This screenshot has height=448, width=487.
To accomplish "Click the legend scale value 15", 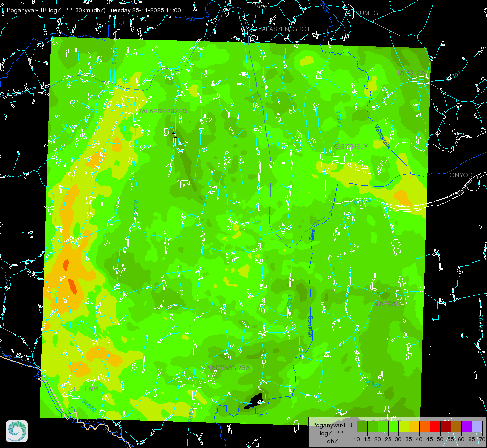I will (367, 439).
